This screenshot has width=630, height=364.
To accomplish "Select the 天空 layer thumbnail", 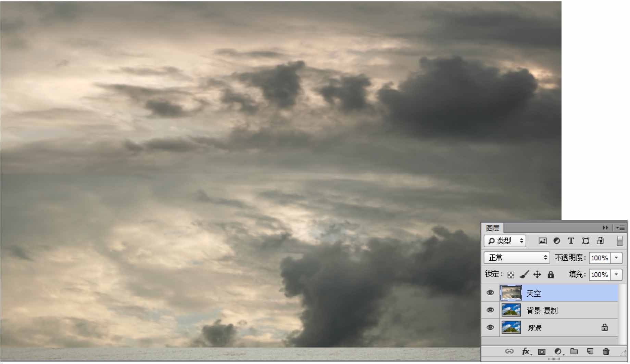I will 511,293.
